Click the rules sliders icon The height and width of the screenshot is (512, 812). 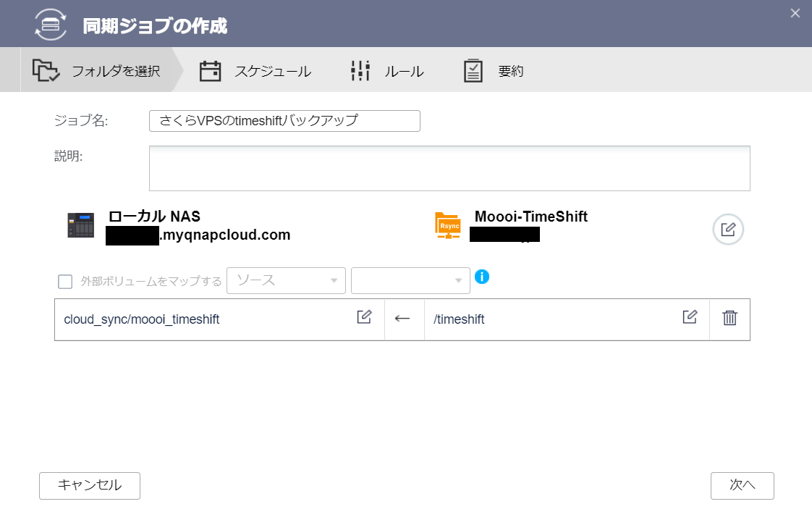(360, 71)
